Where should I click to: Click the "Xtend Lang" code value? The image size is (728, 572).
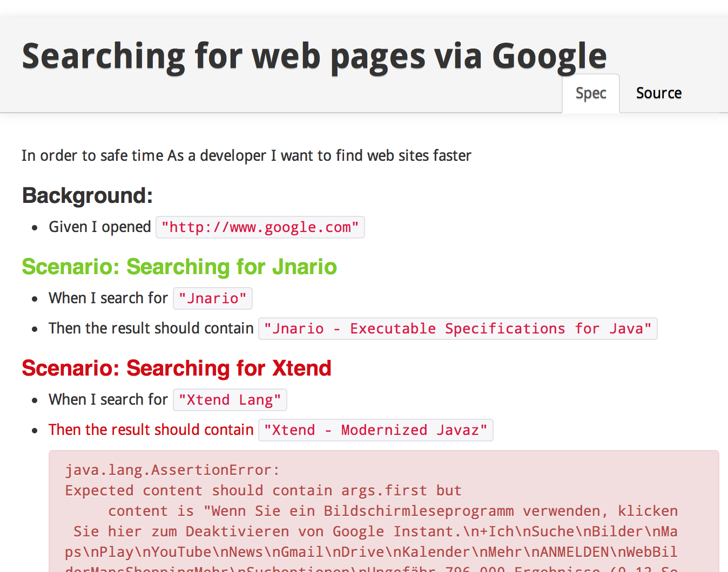(230, 400)
